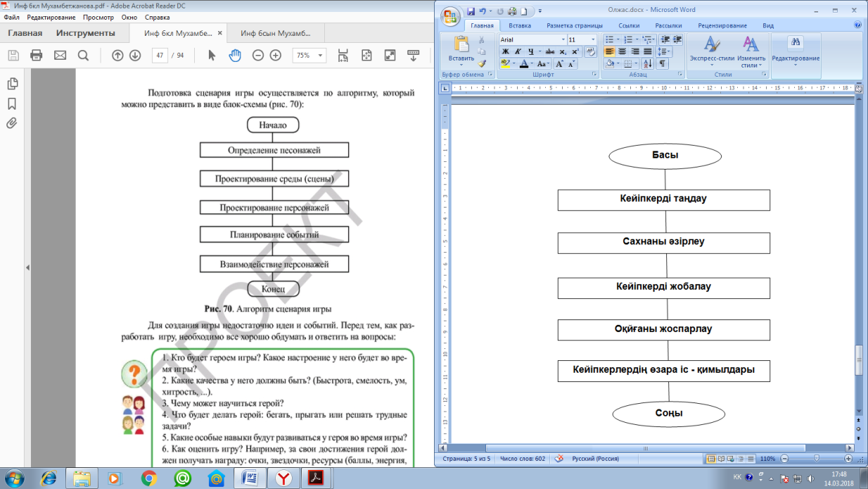Open the Вставка ribbon tab
Viewport: 868px width, 489px height.
pyautogui.click(x=520, y=25)
